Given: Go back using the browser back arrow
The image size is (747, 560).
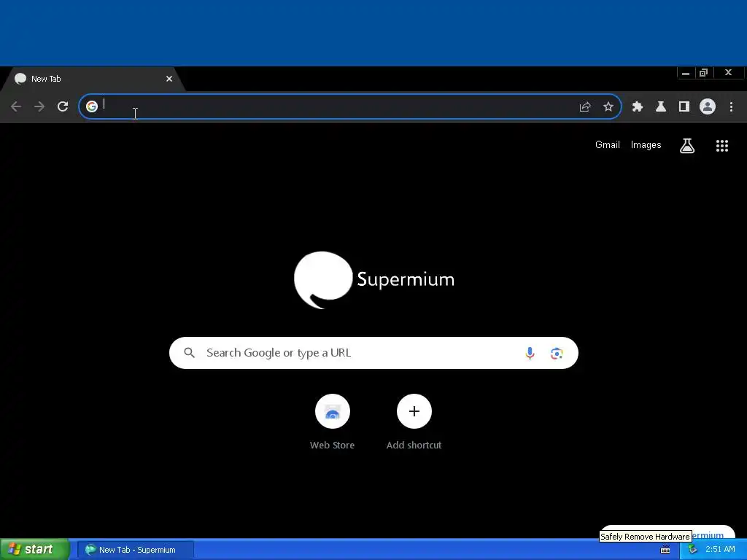Looking at the screenshot, I should pos(16,106).
